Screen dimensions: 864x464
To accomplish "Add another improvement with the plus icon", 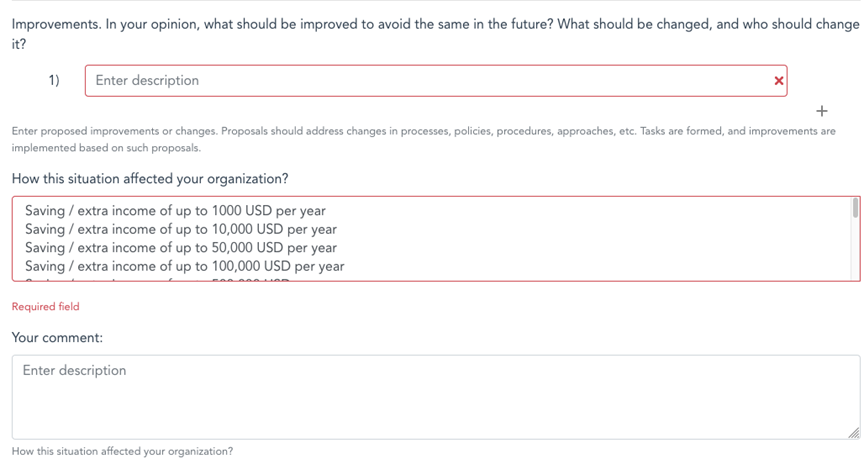I will (x=822, y=111).
